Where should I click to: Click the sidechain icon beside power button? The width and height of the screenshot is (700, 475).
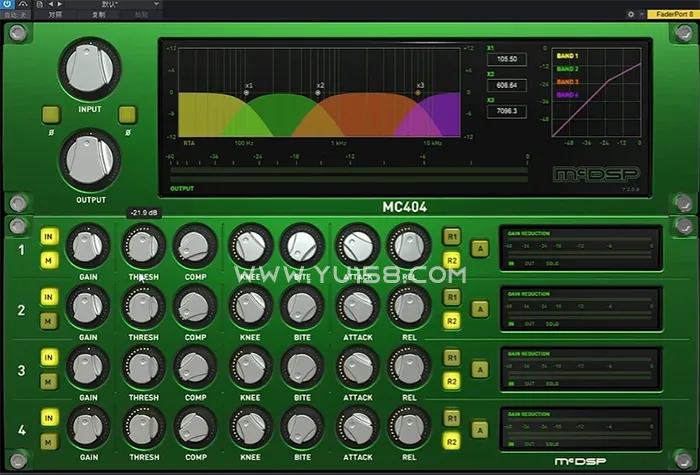point(23,4)
